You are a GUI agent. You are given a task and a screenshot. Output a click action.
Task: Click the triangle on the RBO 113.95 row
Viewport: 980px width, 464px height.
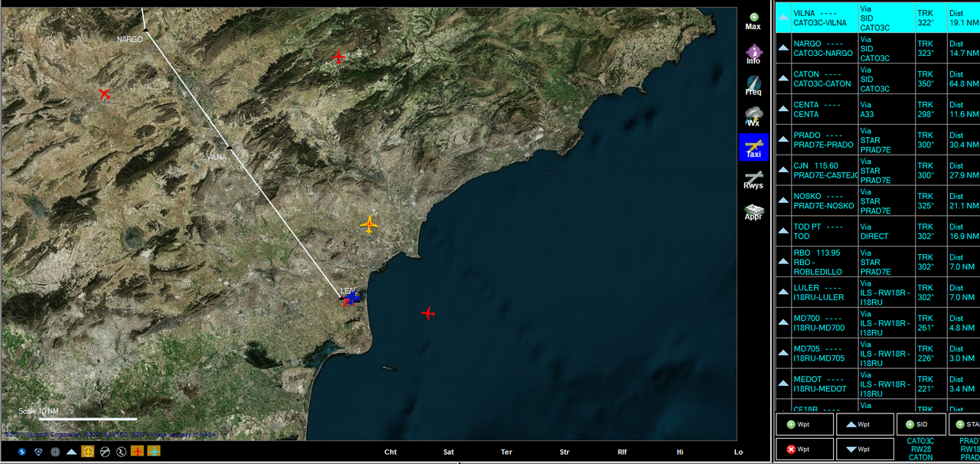click(x=783, y=261)
